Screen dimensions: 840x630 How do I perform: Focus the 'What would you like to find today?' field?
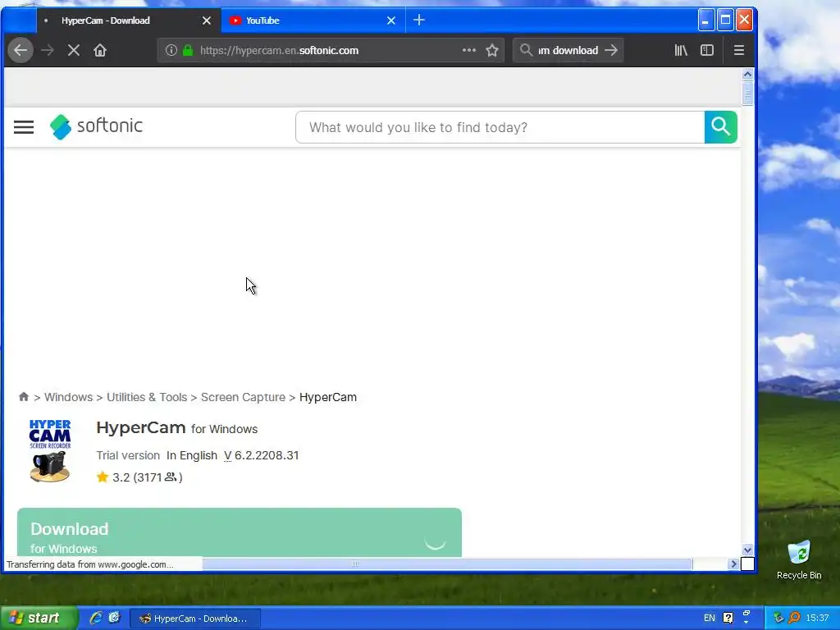pyautogui.click(x=500, y=127)
